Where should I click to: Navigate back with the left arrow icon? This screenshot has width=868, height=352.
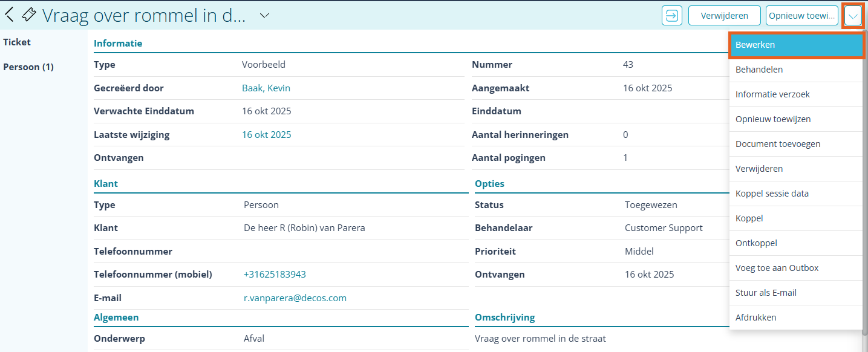tap(9, 14)
